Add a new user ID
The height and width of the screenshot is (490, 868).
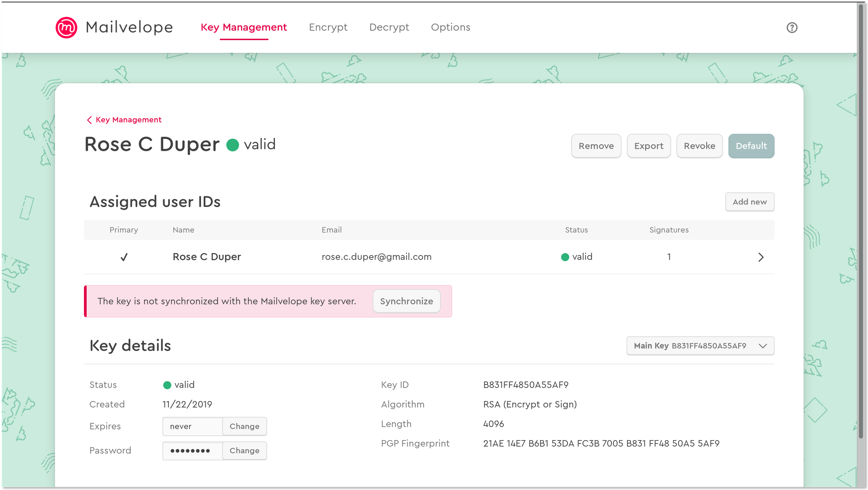[x=749, y=202]
